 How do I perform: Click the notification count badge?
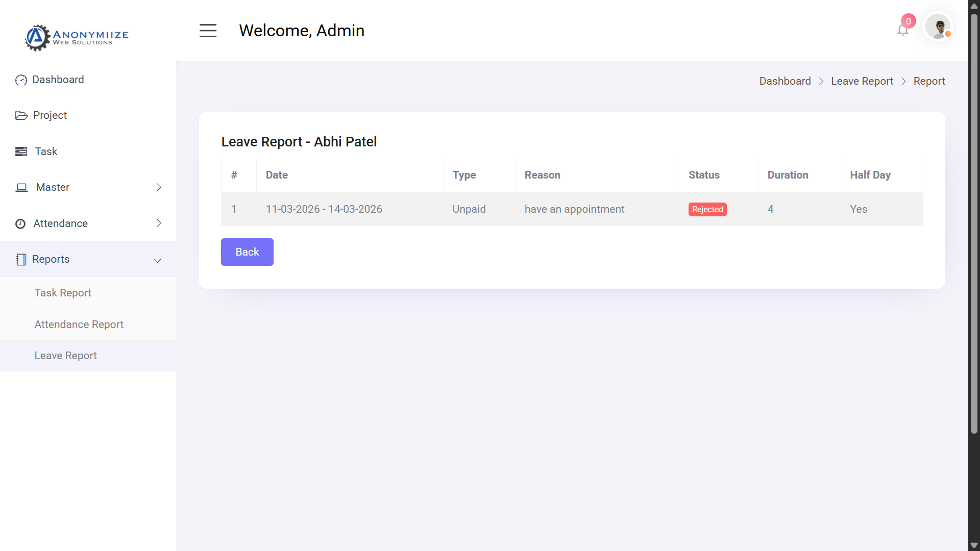(909, 21)
